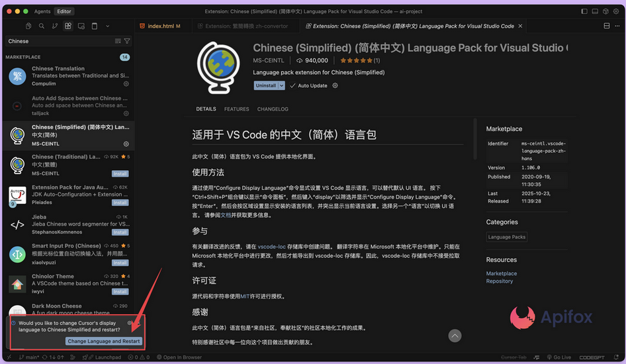Expand the additional views chevron in the sidebar toolbar
This screenshot has height=364, width=626.
pos(107,26)
